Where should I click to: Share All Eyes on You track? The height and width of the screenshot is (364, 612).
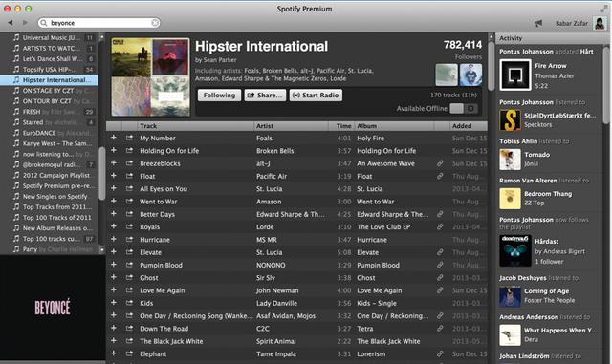pos(129,188)
